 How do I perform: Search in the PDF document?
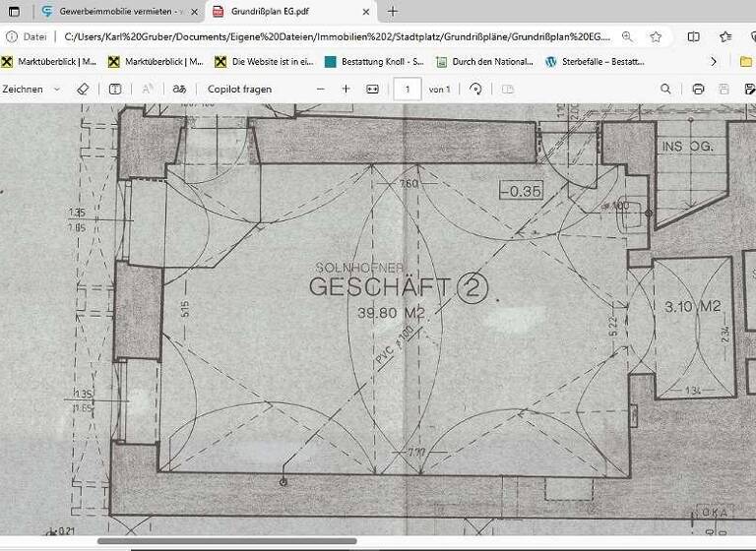pyautogui.click(x=665, y=90)
